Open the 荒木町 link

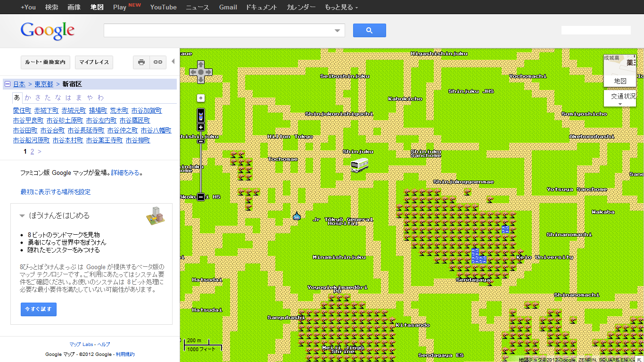(x=119, y=110)
